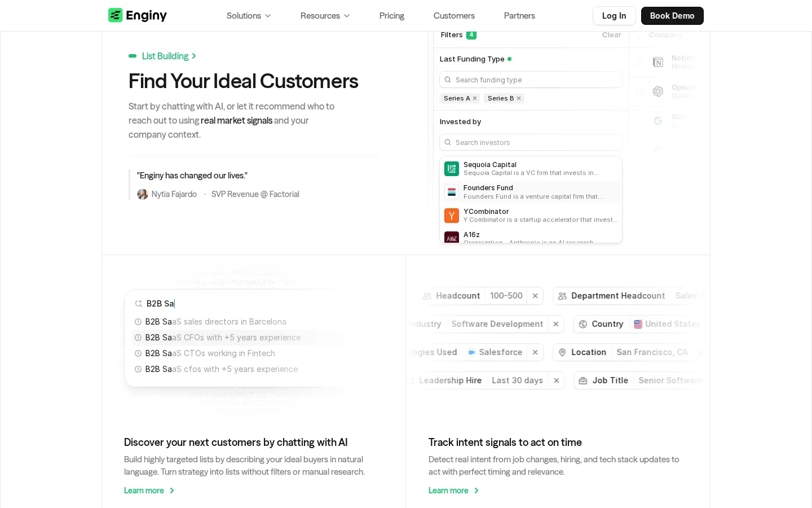This screenshot has width=812, height=508.
Task: Click the Google logo in the company list
Action: point(658,121)
